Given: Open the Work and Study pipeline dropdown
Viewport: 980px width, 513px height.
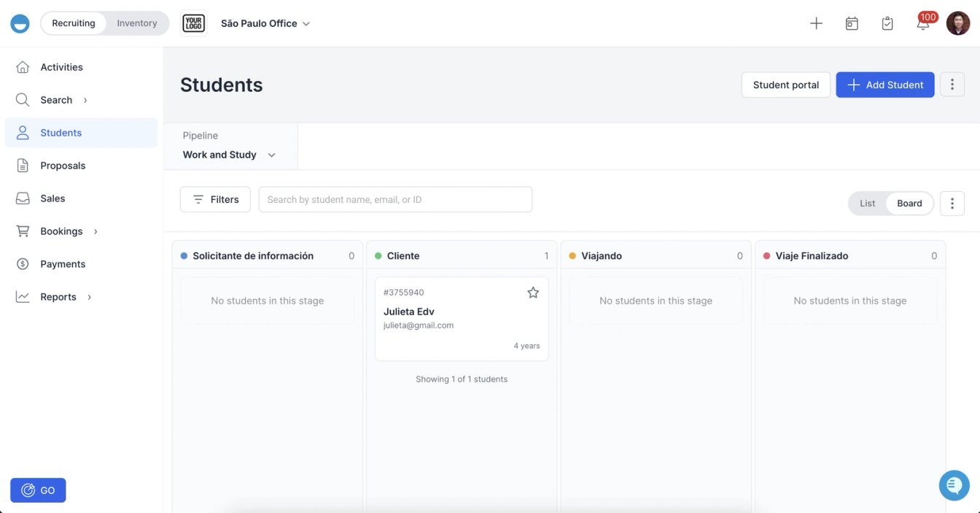Looking at the screenshot, I should click(230, 155).
